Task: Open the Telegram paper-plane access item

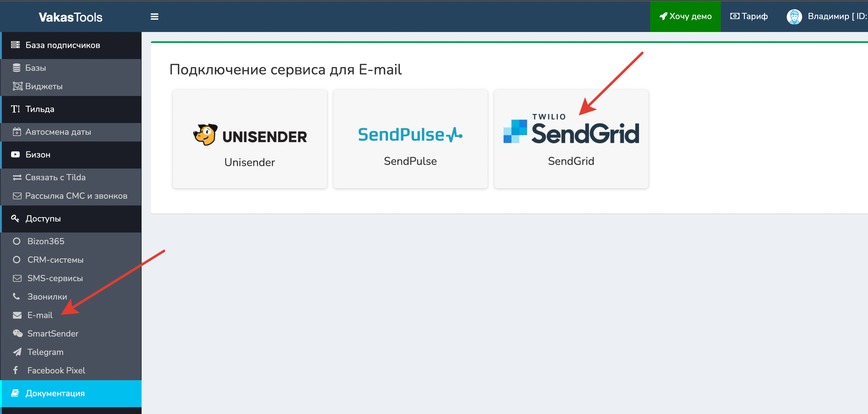Action: (71, 352)
